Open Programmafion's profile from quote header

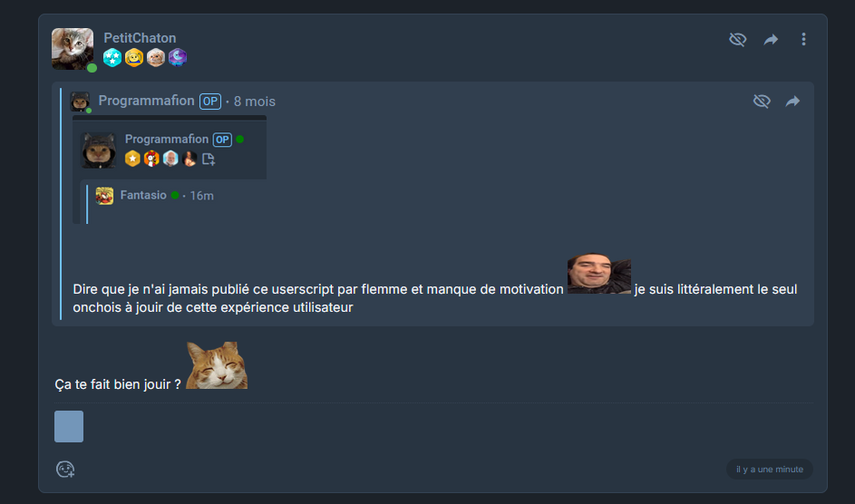[146, 101]
